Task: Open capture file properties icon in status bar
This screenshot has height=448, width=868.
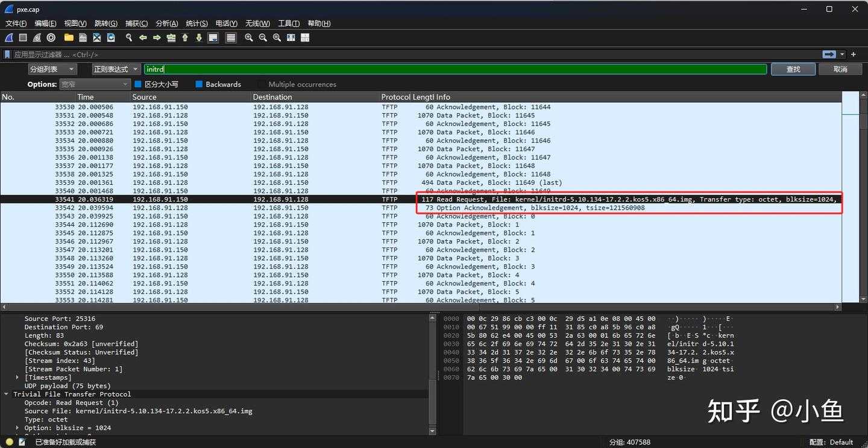Action: point(22,442)
